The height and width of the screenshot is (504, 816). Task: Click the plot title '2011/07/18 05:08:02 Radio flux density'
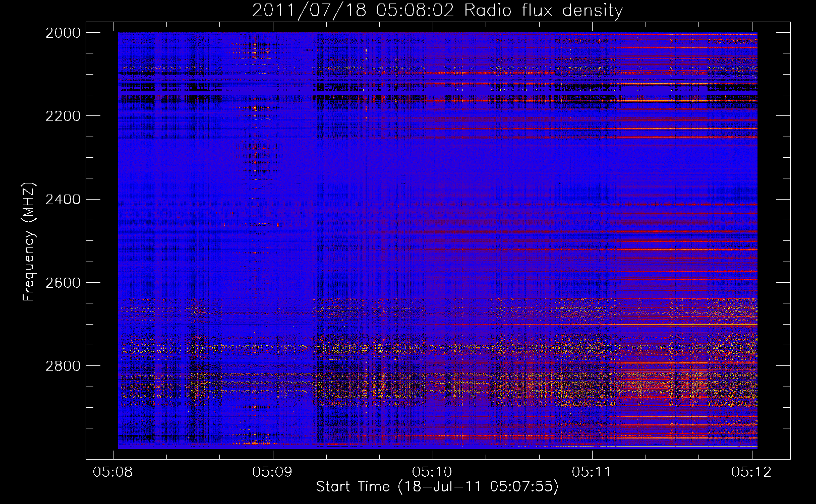tap(437, 10)
